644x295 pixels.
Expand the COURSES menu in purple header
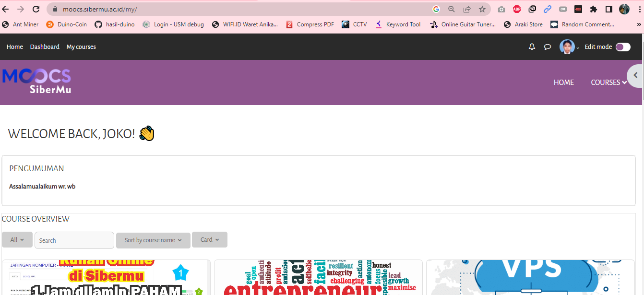pyautogui.click(x=608, y=83)
